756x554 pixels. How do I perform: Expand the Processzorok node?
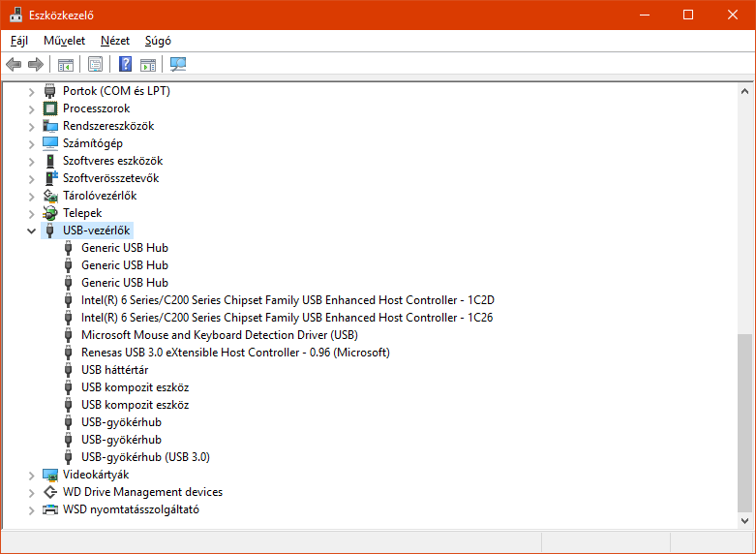(x=31, y=109)
